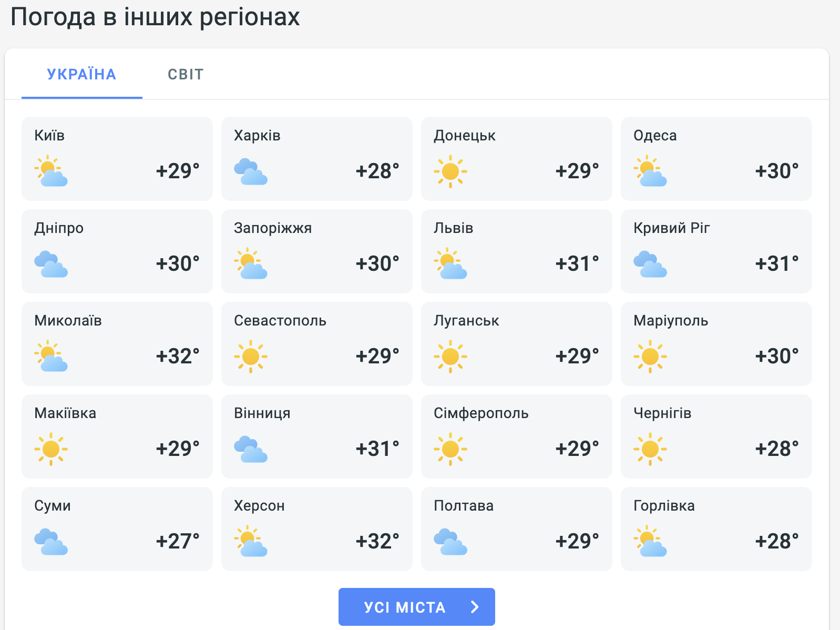Image resolution: width=840 pixels, height=630 pixels.
Task: Click the Горлівка city name
Action: pyautogui.click(x=664, y=505)
